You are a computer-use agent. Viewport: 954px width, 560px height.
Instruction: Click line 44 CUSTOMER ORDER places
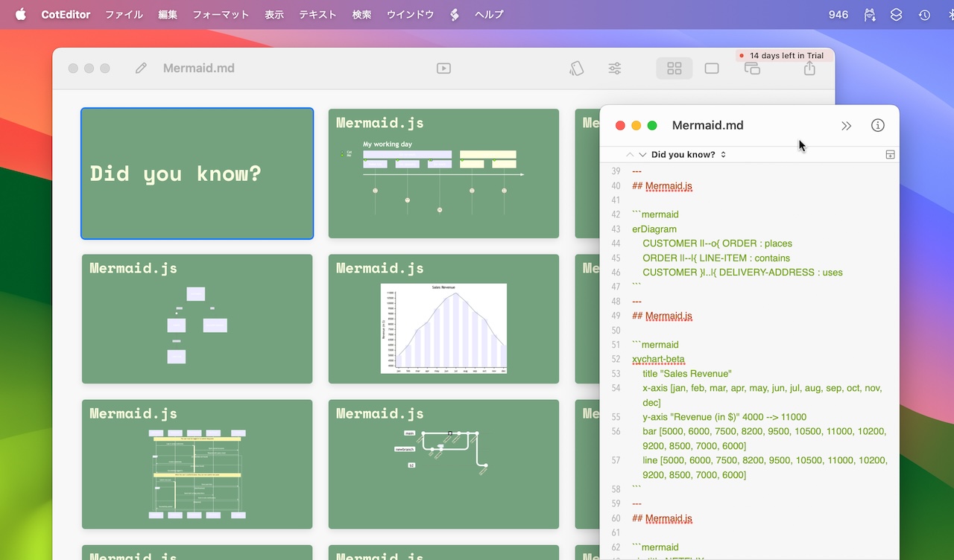(x=717, y=244)
